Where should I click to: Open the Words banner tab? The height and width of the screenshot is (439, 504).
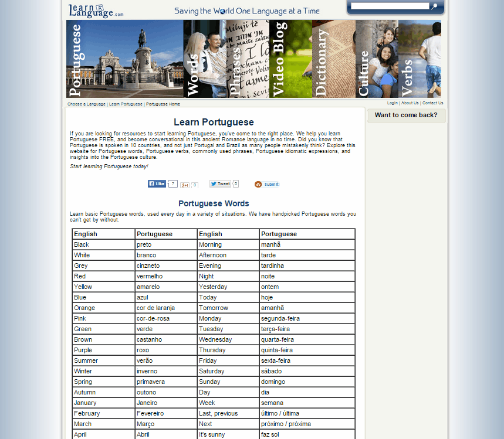pyautogui.click(x=205, y=59)
